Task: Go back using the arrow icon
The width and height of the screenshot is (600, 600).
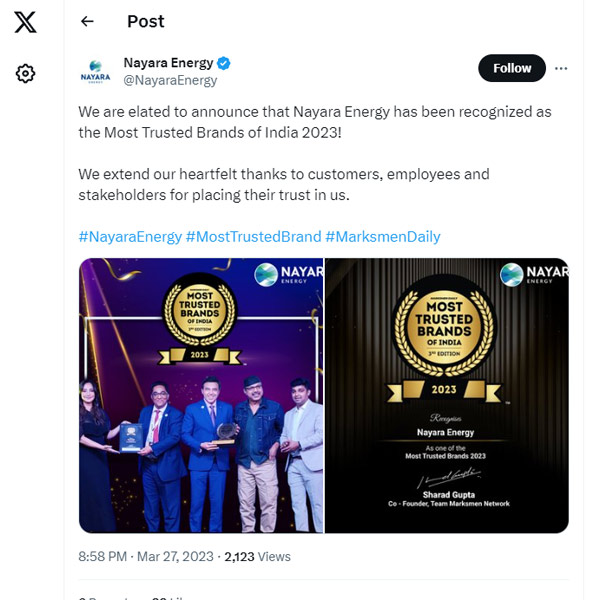Action: click(87, 21)
